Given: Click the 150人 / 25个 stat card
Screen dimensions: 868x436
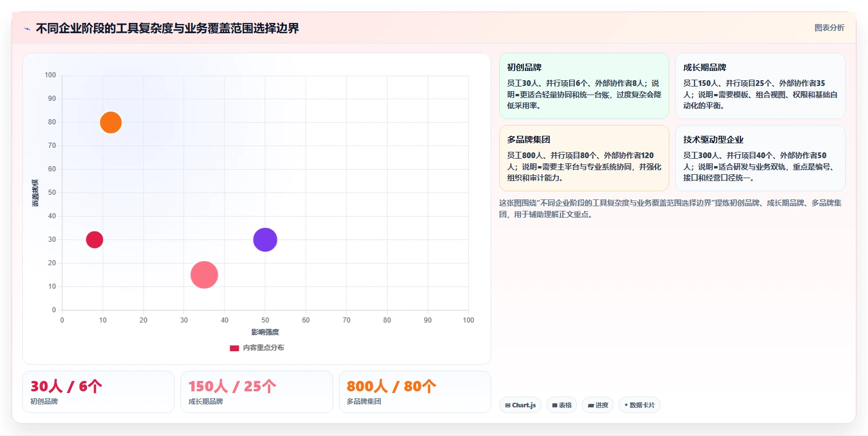Looking at the screenshot, I should (257, 392).
